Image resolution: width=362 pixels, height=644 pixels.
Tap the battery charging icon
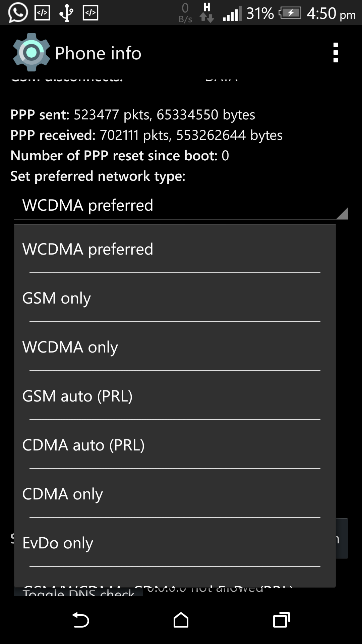[x=290, y=13]
